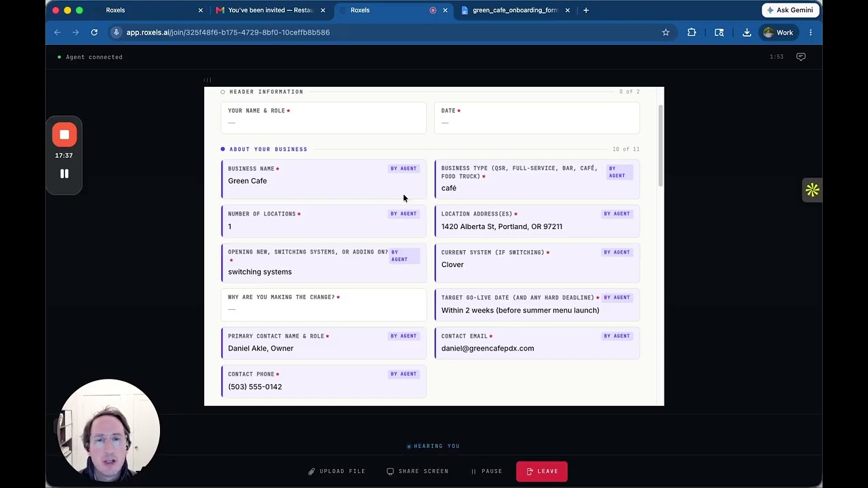Go back in browser history
This screenshot has height=488, width=868.
coord(58,32)
